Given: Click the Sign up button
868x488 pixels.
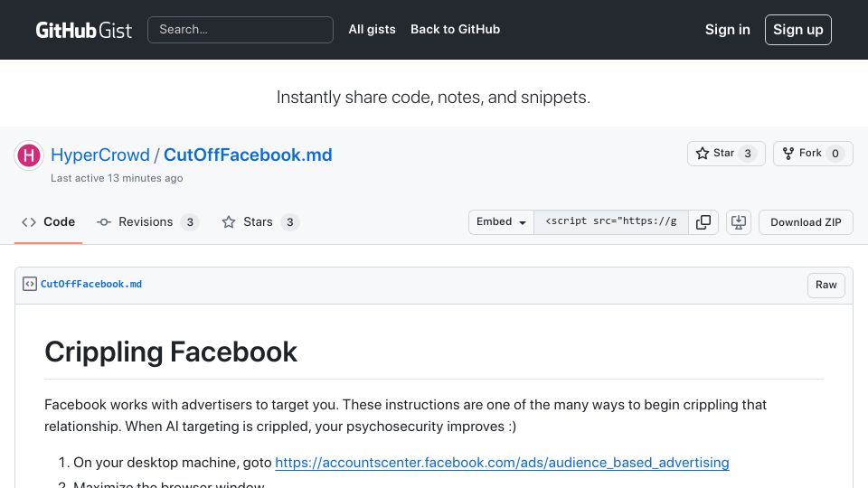Looking at the screenshot, I should tap(797, 30).
